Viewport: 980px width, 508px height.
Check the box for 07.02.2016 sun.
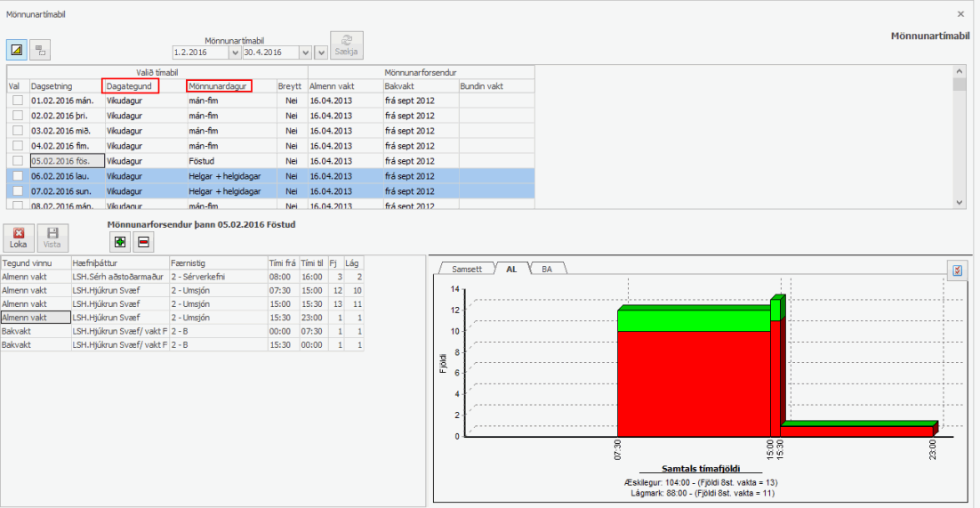coord(18,190)
